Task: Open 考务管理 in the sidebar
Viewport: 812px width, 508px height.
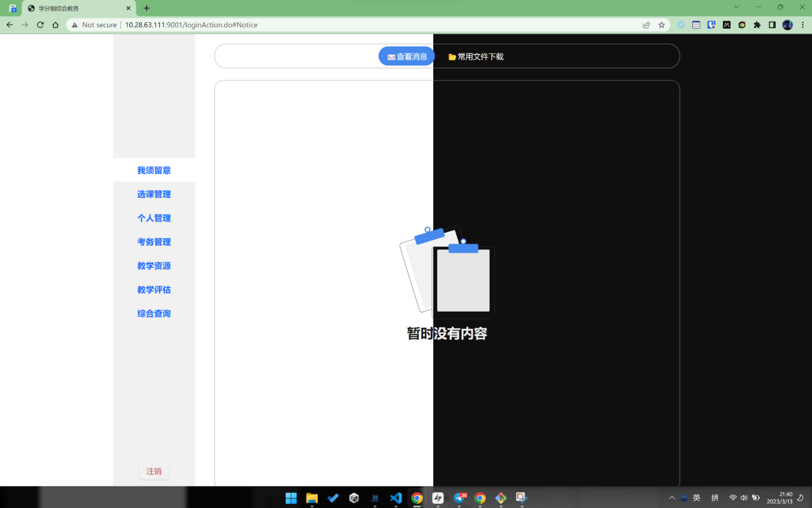Action: click(154, 242)
